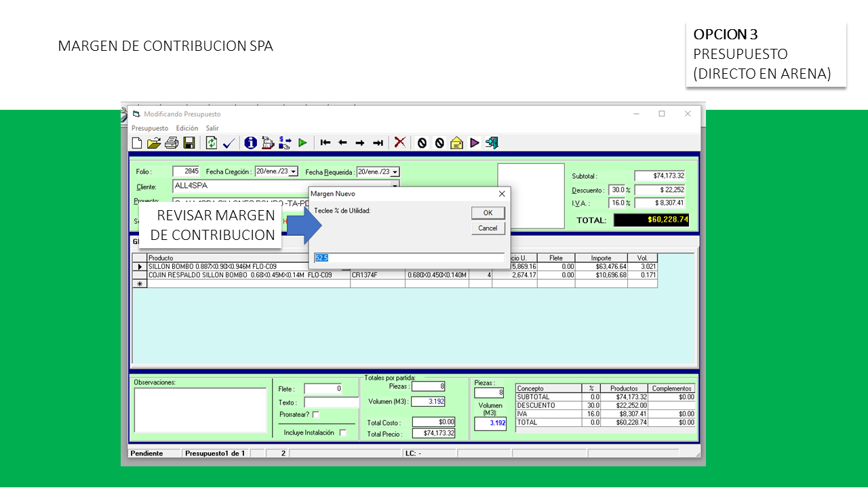Click the exit door icon in toolbar

[492, 143]
